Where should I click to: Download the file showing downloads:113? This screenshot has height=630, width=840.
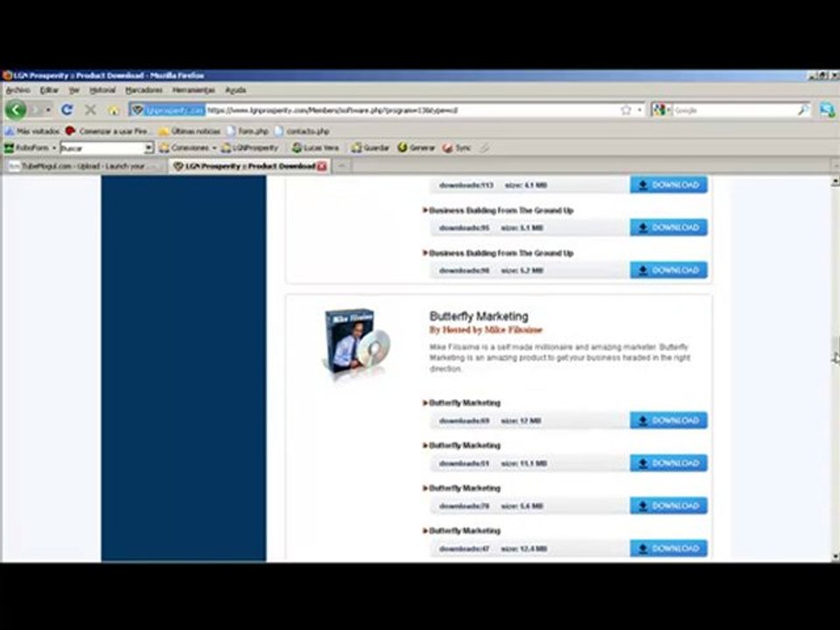pyautogui.click(x=668, y=185)
